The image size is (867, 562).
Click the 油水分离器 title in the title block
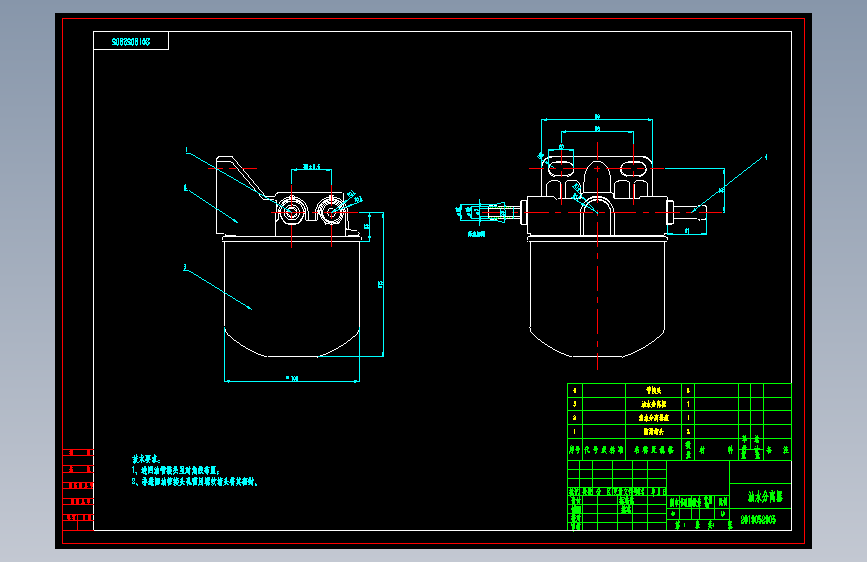765,497
